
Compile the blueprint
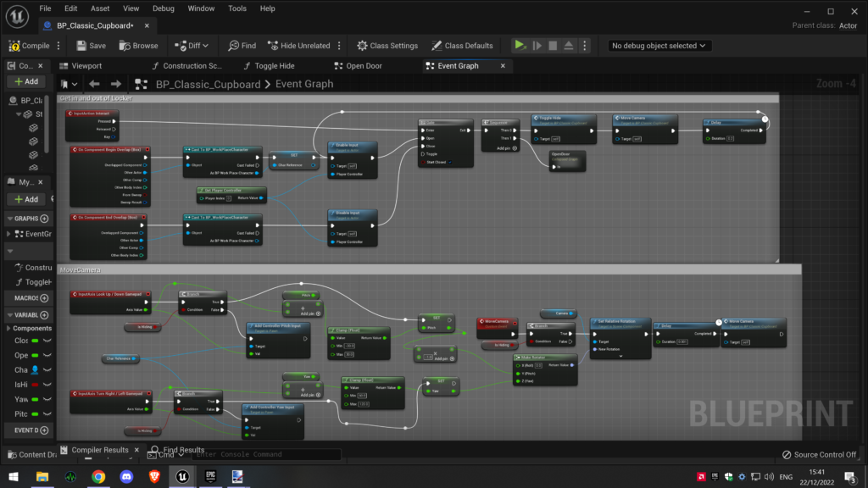tap(30, 46)
